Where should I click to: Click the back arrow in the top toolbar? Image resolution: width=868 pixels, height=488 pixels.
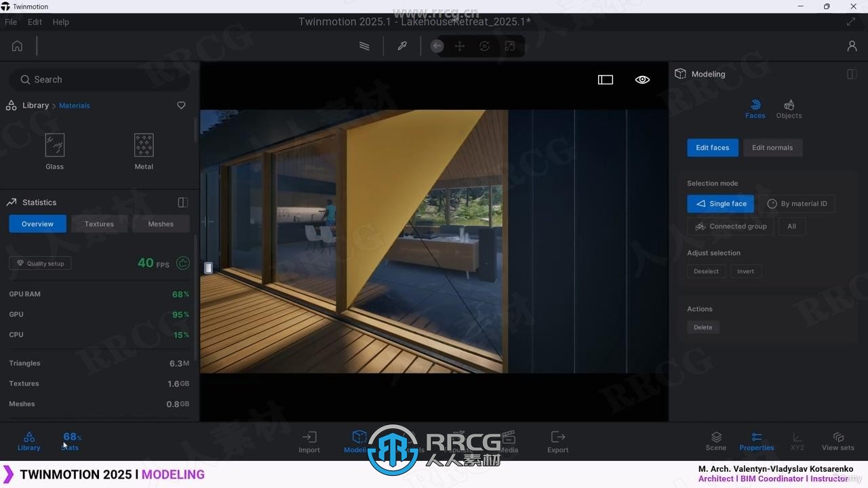pos(437,46)
